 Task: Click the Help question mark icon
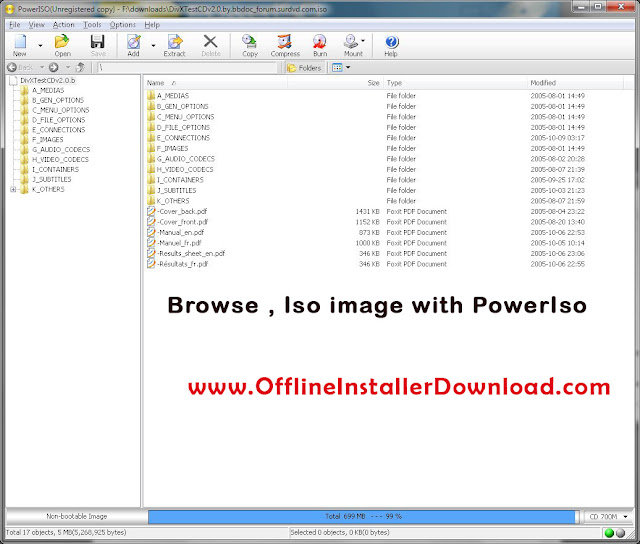[391, 42]
